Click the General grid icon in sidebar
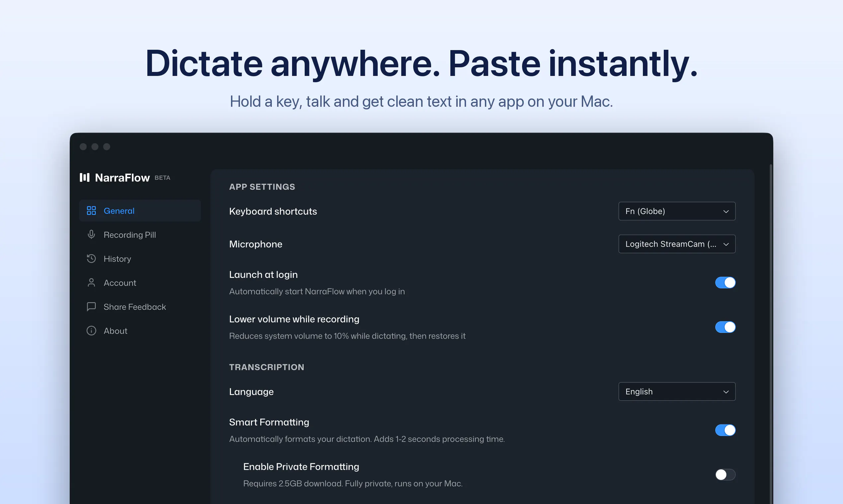843x504 pixels. (91, 211)
